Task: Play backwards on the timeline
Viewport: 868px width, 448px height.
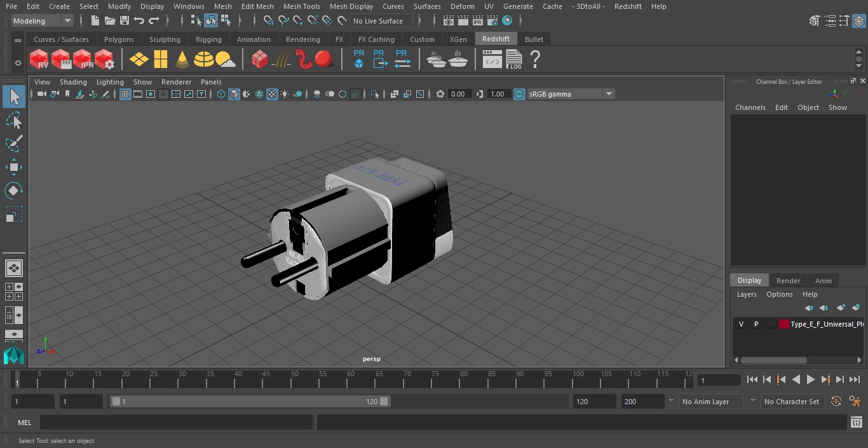Action: point(796,379)
